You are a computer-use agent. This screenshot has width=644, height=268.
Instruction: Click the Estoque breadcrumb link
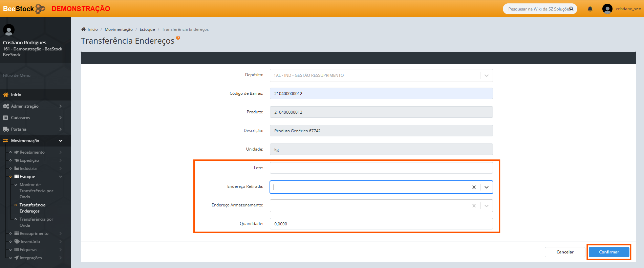pos(147,29)
